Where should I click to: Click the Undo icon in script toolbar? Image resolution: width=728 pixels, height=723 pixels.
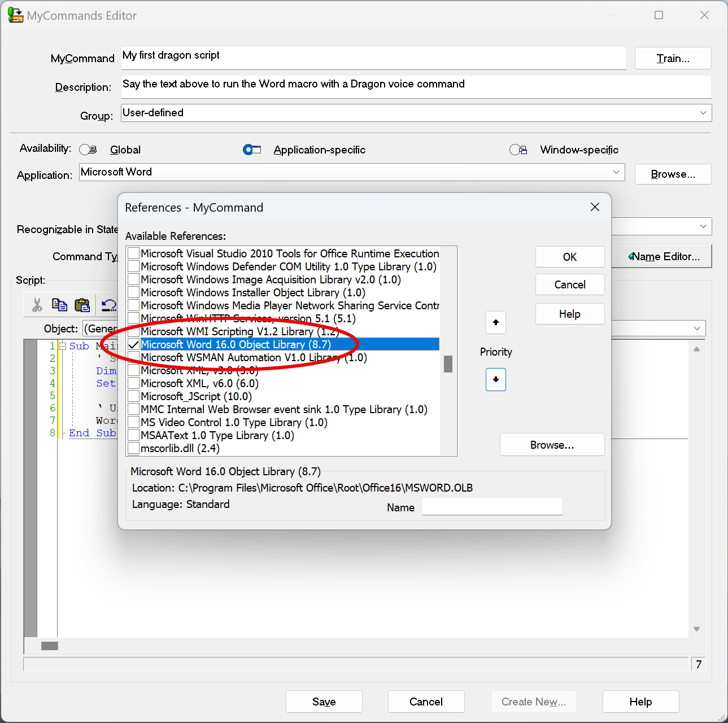(108, 305)
